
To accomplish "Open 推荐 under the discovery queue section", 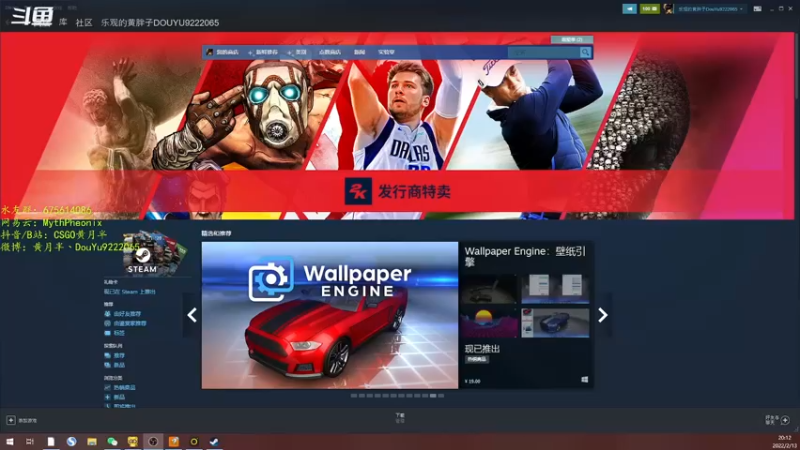I will coord(119,356).
